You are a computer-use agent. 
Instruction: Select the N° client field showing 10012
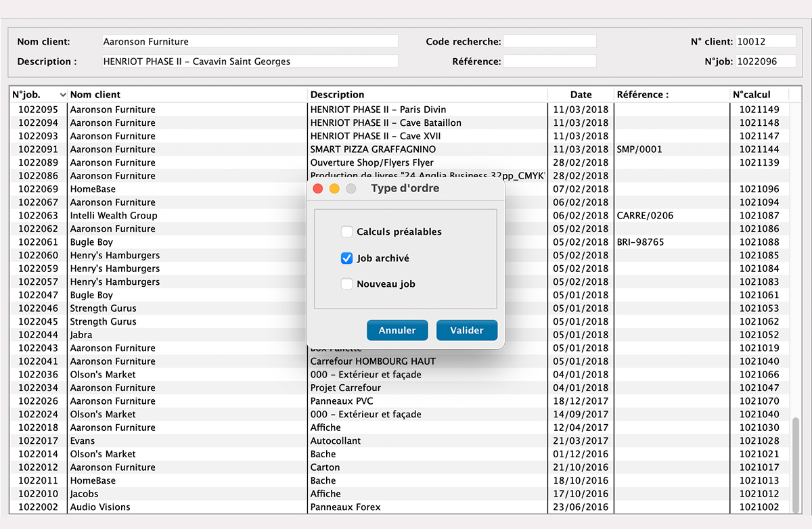765,42
